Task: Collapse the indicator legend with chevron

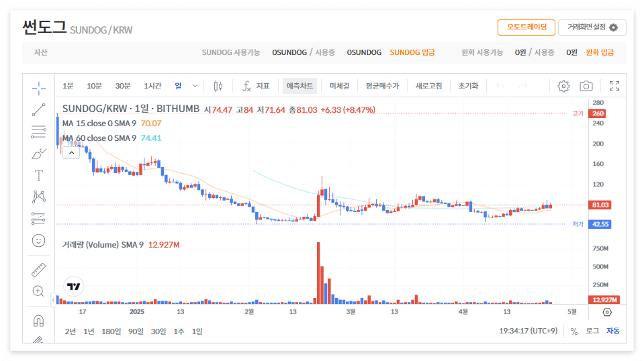Action: coord(71,152)
